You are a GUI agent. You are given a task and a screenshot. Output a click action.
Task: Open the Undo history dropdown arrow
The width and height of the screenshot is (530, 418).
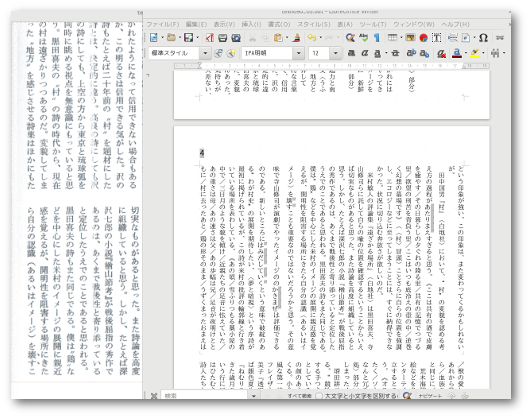pyautogui.click(x=320, y=38)
